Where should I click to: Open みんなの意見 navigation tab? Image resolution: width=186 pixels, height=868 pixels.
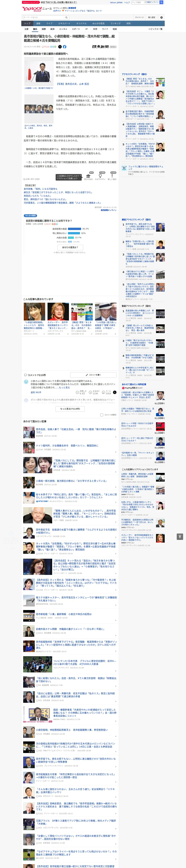[98, 23]
